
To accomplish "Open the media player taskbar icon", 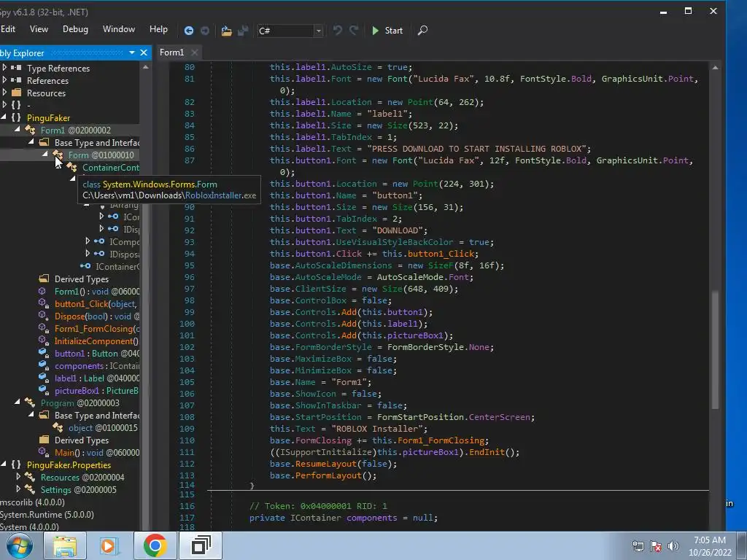I will tap(109, 545).
